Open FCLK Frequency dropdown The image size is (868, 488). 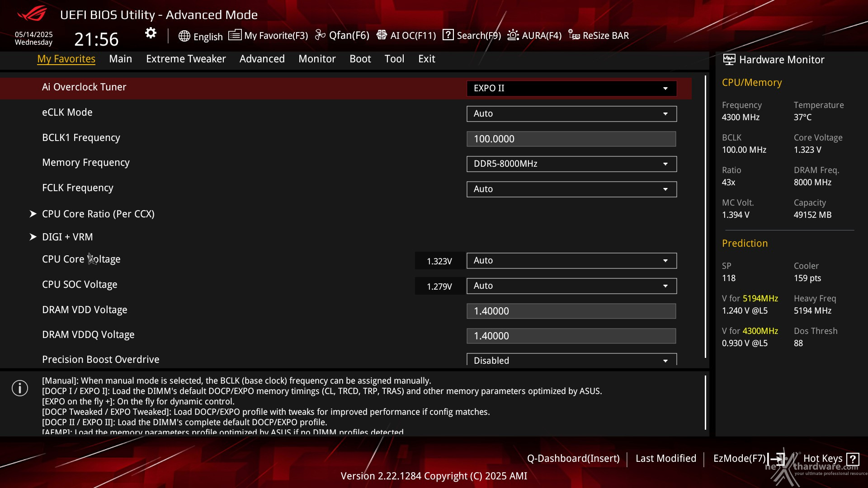coord(571,189)
